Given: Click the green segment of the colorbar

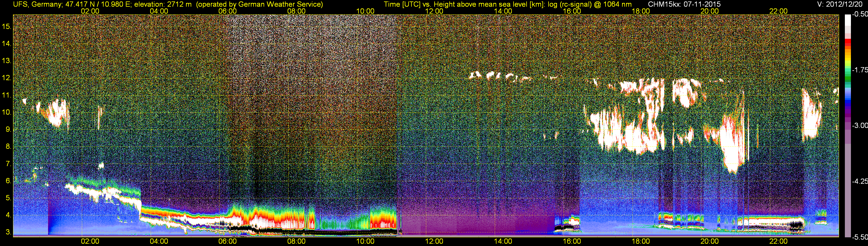Looking at the screenshot, I should pyautogui.click(x=847, y=78).
